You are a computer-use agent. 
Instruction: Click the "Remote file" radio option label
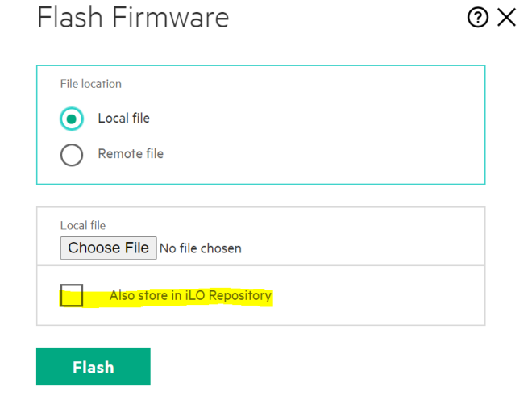[x=131, y=154]
